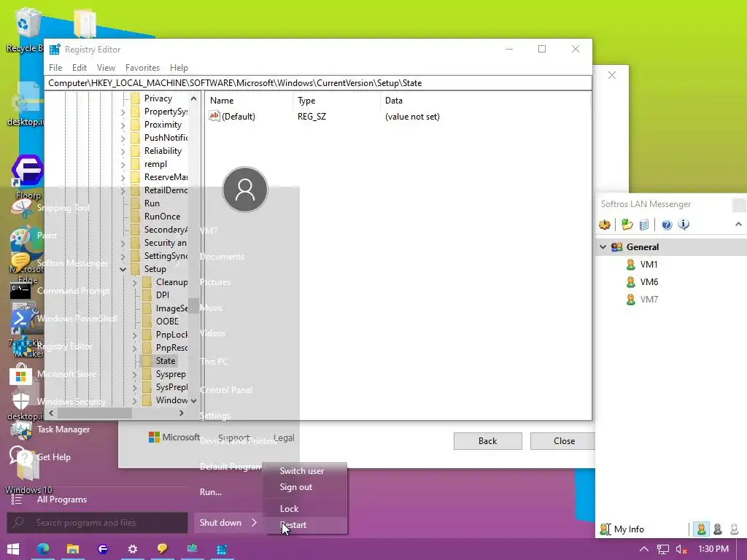The image size is (747, 560).
Task: Expand the Proximity registry key
Action: coord(123,125)
